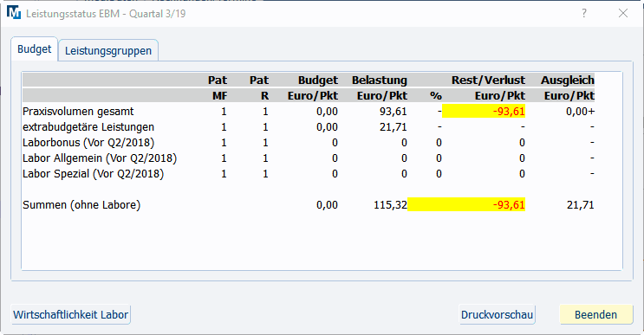This screenshot has height=335, width=644.
Task: Click the Budget column header
Action: (x=318, y=81)
